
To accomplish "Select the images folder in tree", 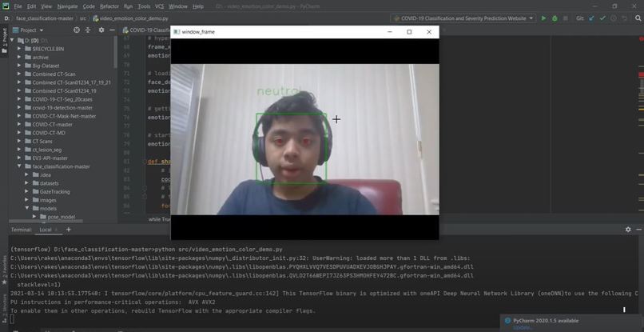I will [x=48, y=200].
